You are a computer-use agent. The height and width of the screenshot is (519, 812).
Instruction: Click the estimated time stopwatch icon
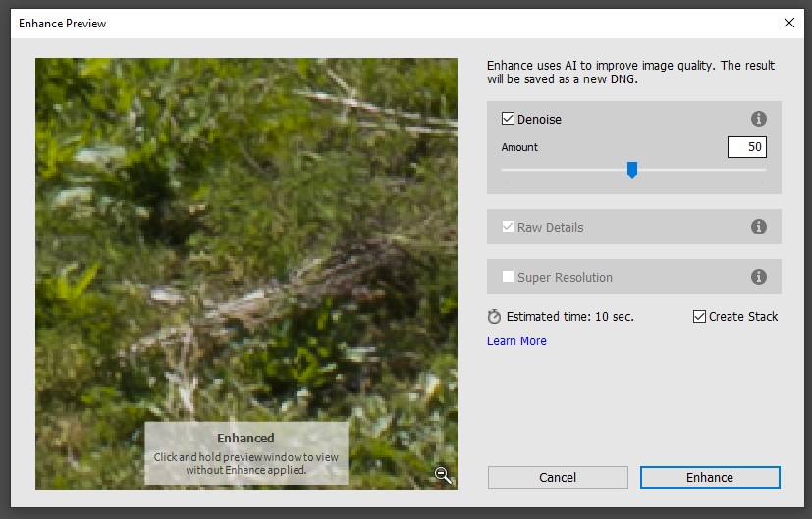click(494, 316)
